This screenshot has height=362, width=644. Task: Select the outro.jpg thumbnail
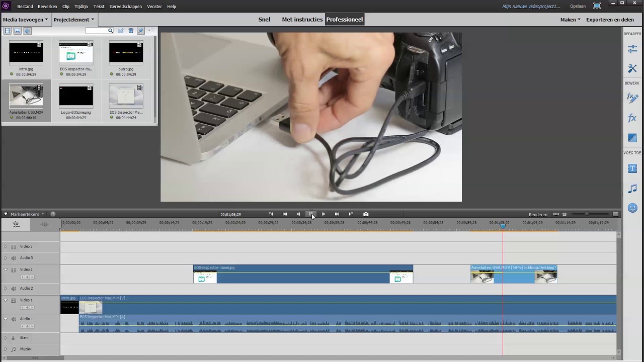click(x=126, y=53)
